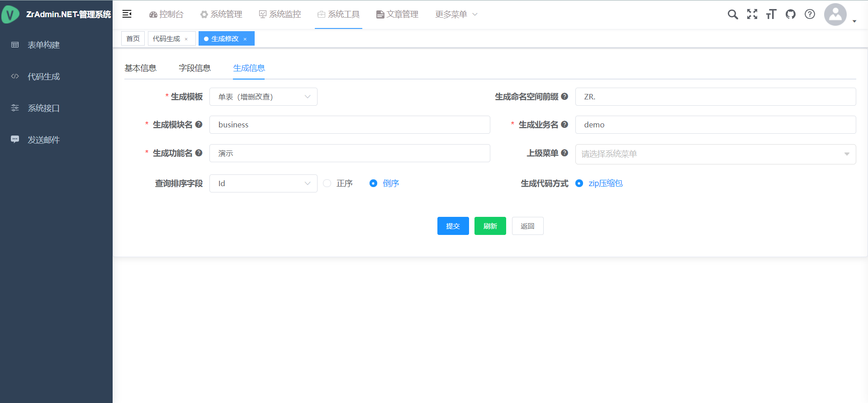Open the GitHub source icon

point(790,14)
